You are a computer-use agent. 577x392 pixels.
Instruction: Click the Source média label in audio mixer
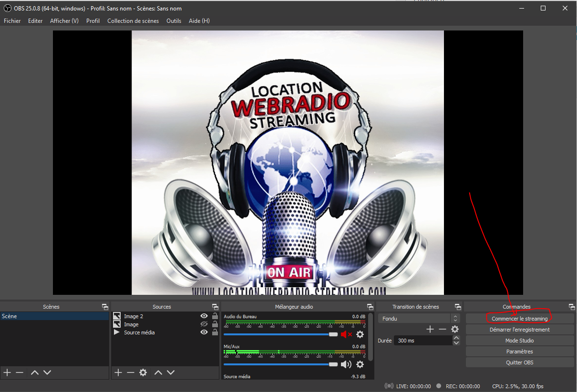[x=237, y=377]
